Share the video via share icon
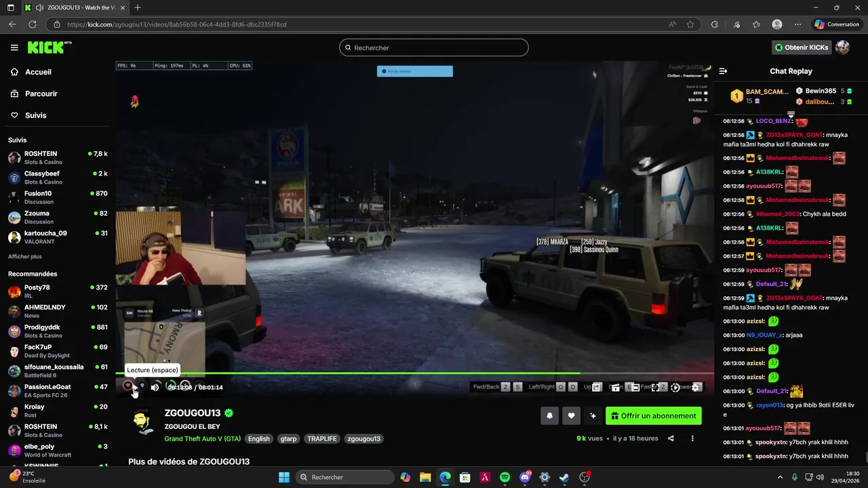 [671, 439]
